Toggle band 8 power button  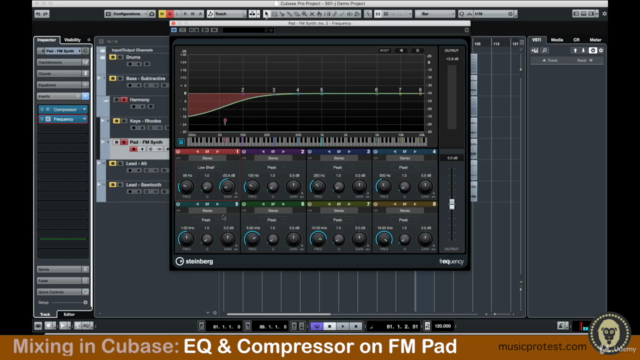(376, 204)
